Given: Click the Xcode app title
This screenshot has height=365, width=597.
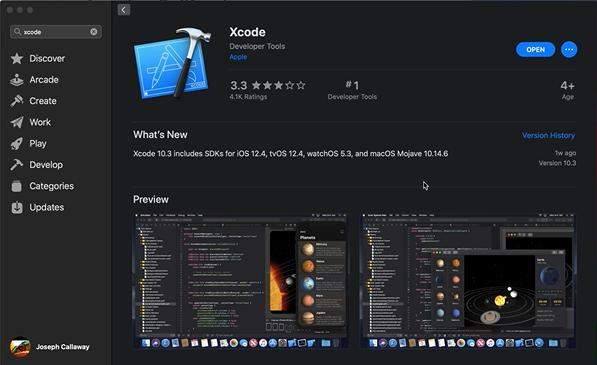Looking at the screenshot, I should click(247, 32).
